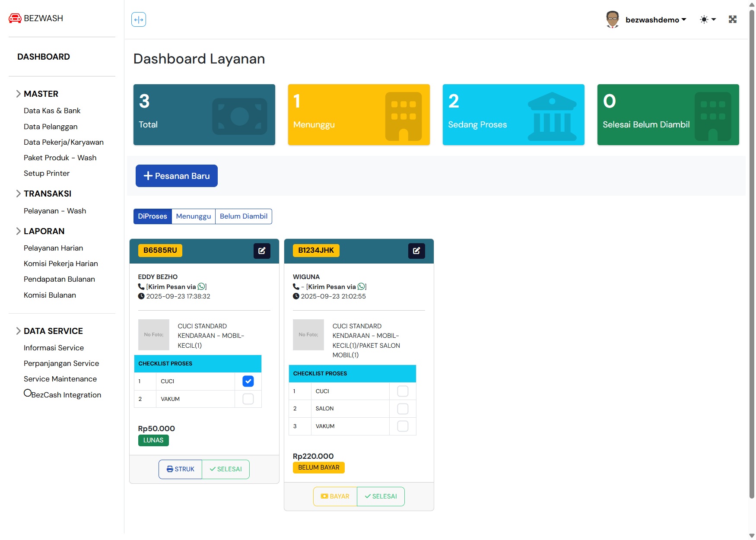The image size is (756, 540).
Task: Collapse the MASTER menu section
Action: 41,94
